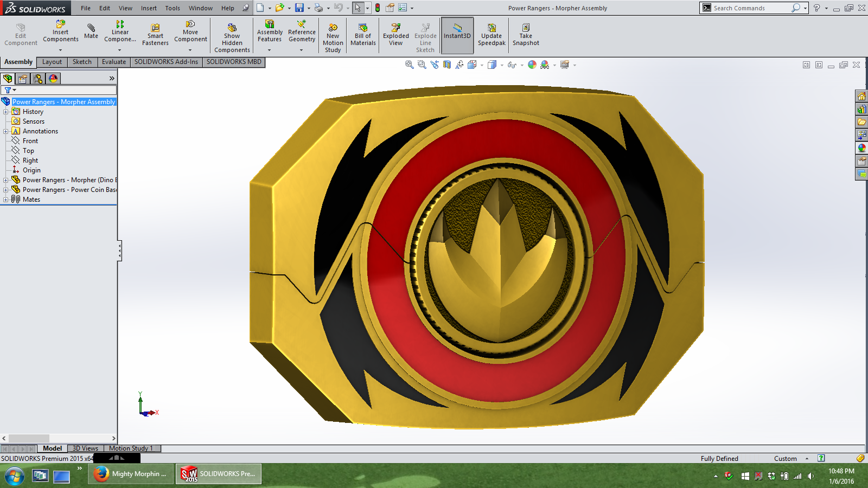Create an Exploded View
Image resolution: width=868 pixels, height=488 pixels.
click(396, 35)
